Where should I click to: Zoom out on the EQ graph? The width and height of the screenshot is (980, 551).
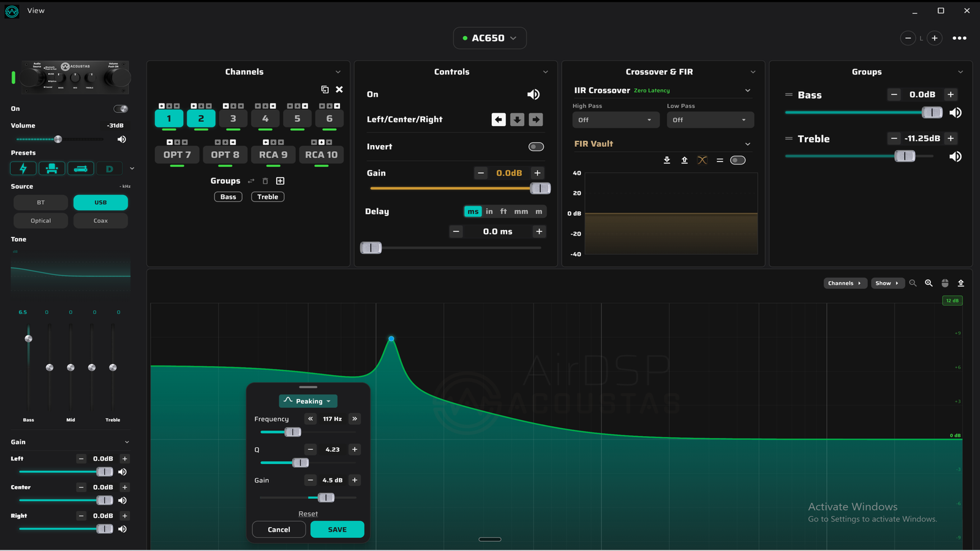tap(913, 283)
